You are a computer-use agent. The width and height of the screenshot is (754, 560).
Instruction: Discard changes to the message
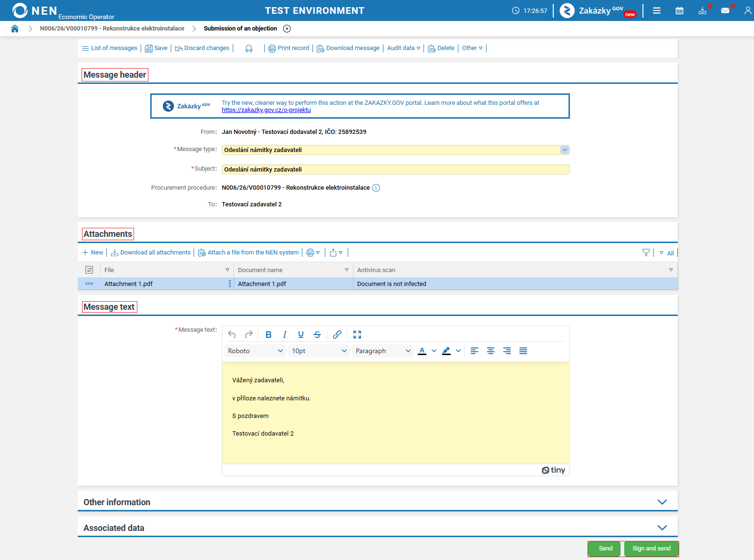pyautogui.click(x=202, y=48)
